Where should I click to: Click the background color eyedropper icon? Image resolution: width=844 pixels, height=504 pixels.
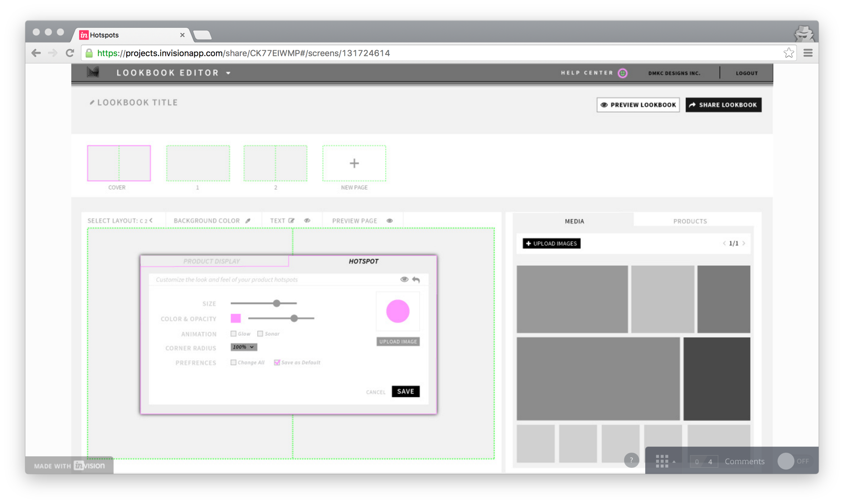point(248,221)
